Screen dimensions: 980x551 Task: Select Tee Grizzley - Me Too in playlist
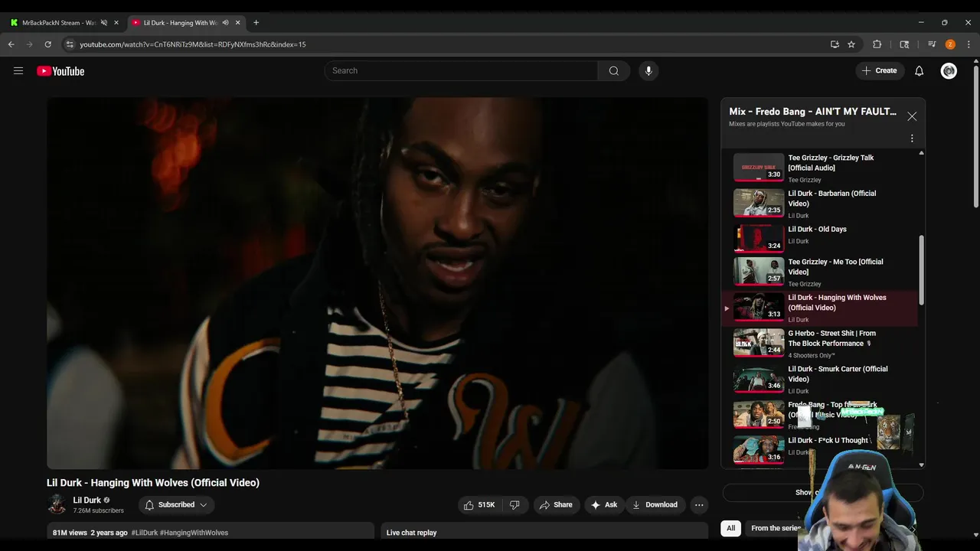click(819, 272)
